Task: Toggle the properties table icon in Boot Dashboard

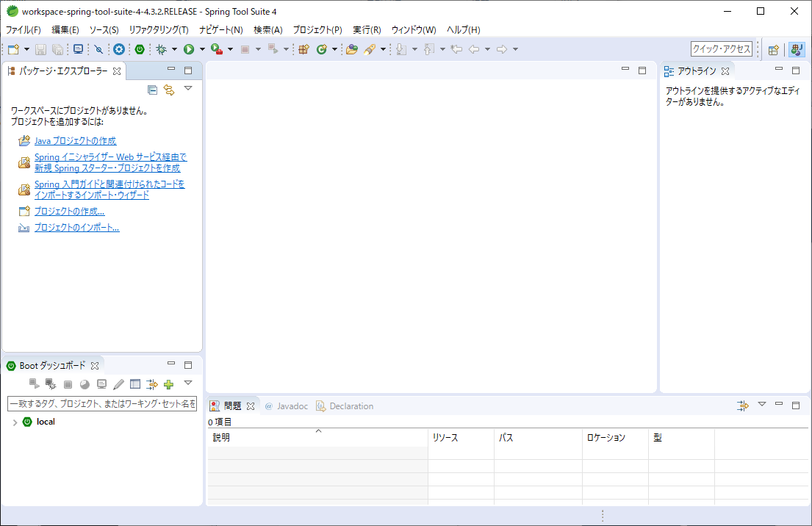Action: coord(135,384)
